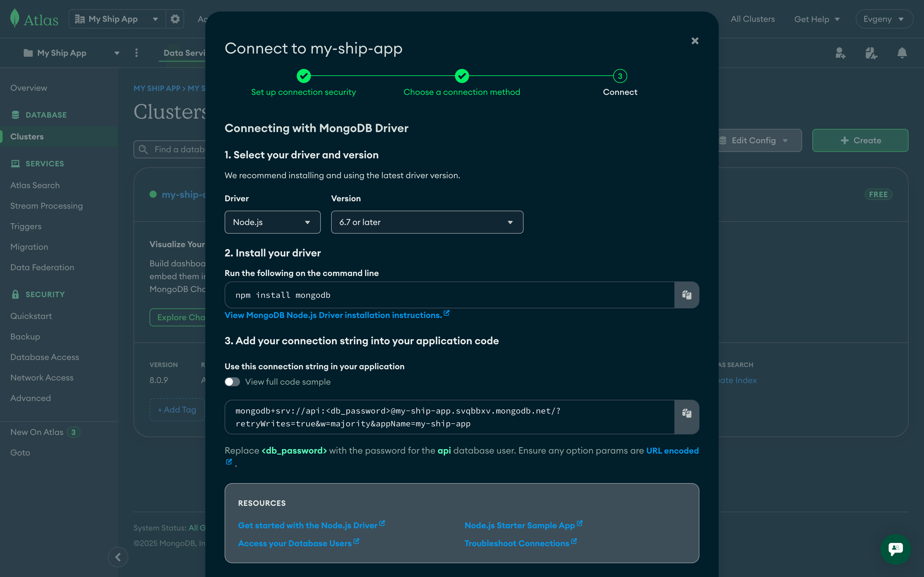Open the support chat bubble

pyautogui.click(x=895, y=549)
